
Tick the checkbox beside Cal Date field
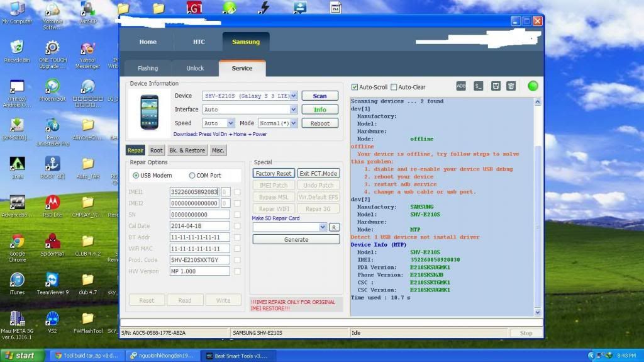click(237, 226)
